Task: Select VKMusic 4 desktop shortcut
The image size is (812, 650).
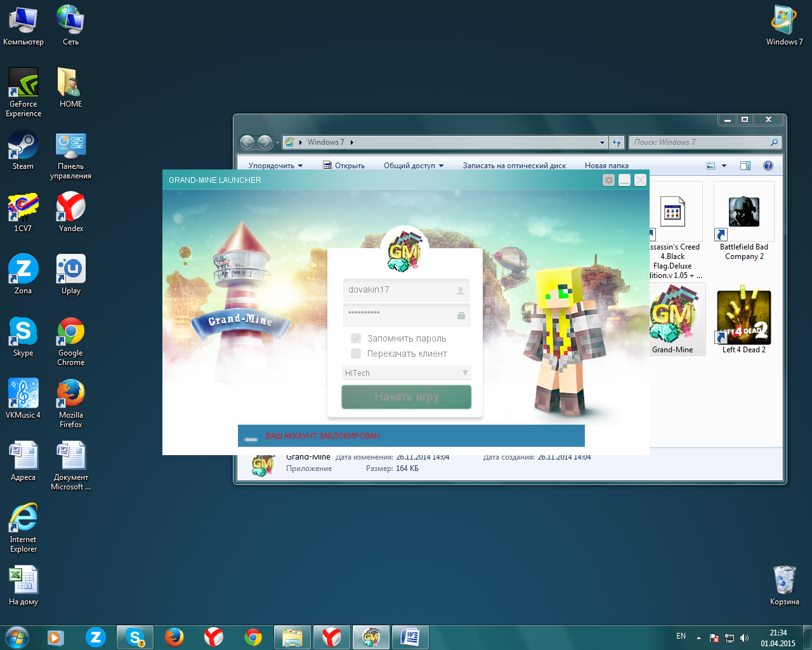Action: point(23,399)
